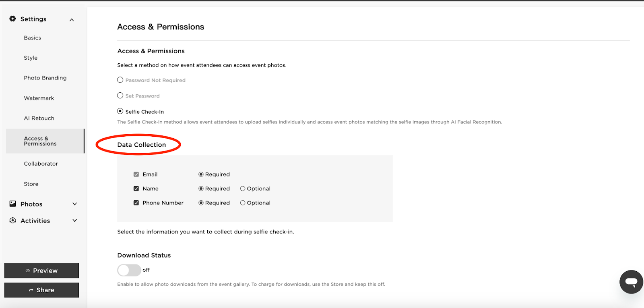Click the eye icon on Preview button

(28, 271)
